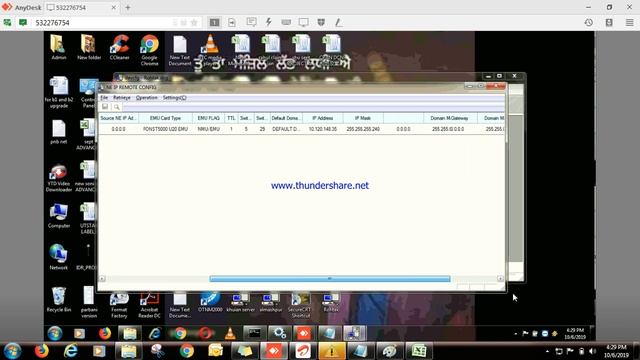Open the Settings(C) menu
The width and height of the screenshot is (640, 360).
coord(174,98)
